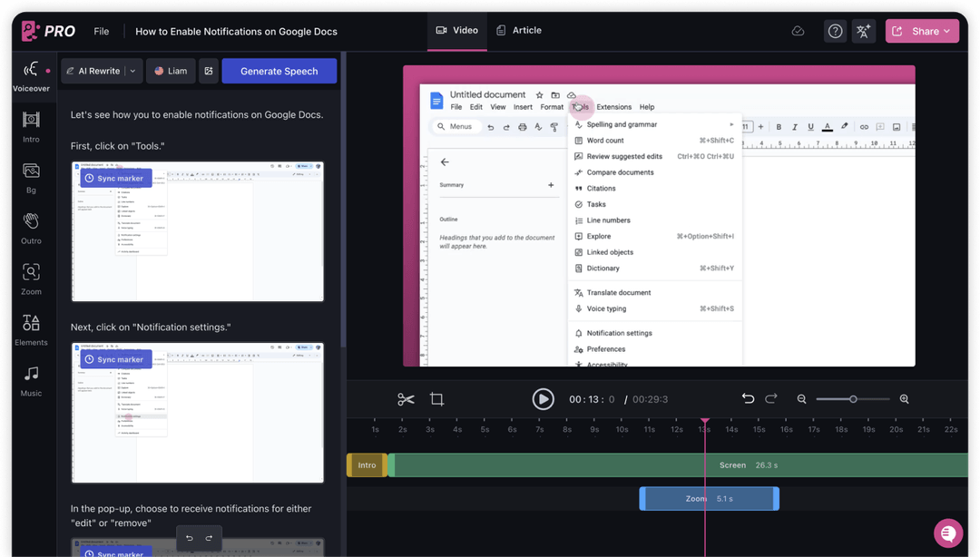
Task: Zoom in the timeline with the plus magnifier
Action: point(904,399)
